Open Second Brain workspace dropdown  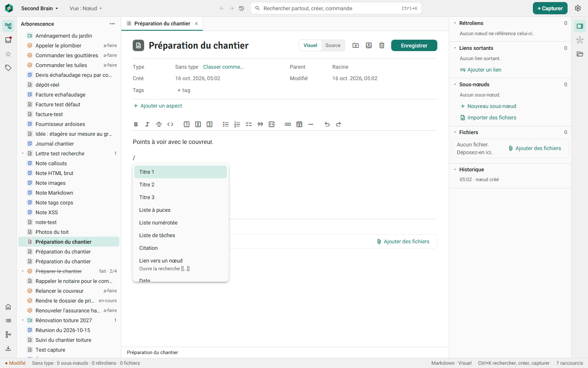[40, 8]
